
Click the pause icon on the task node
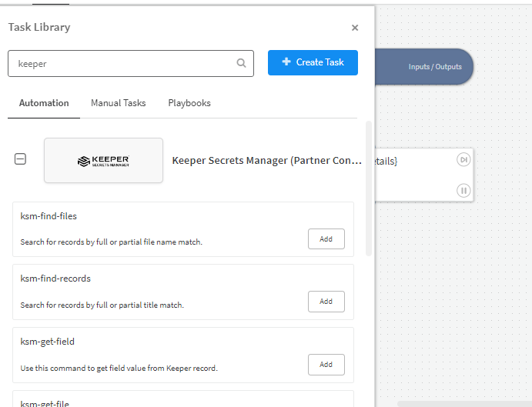pyautogui.click(x=463, y=190)
